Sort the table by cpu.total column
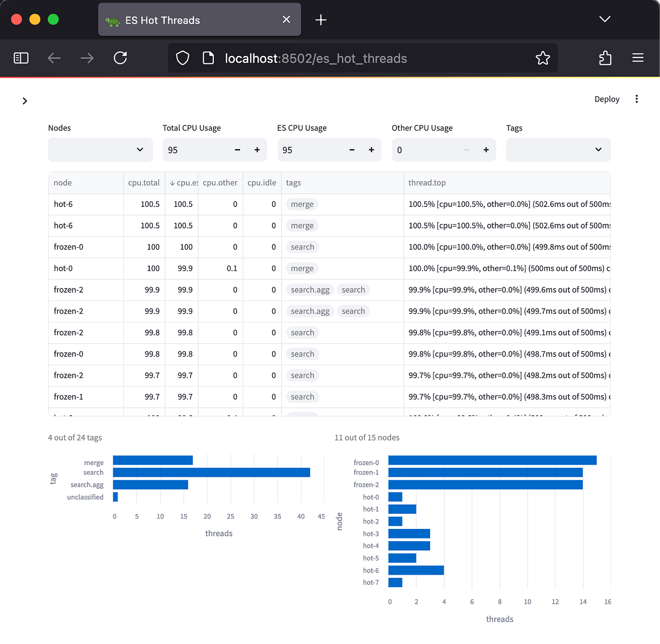 coord(144,183)
